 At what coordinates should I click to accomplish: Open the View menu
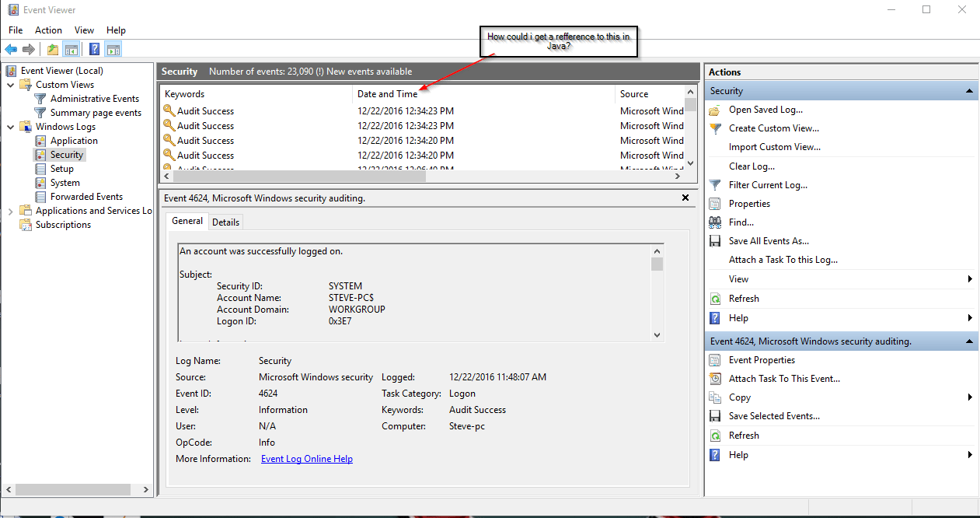click(x=84, y=30)
